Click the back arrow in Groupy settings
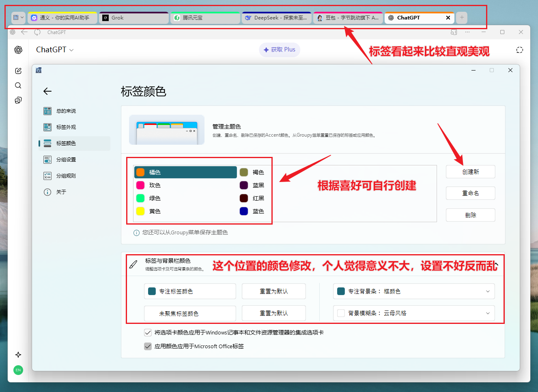Viewport: 538px width, 392px height. [x=47, y=91]
